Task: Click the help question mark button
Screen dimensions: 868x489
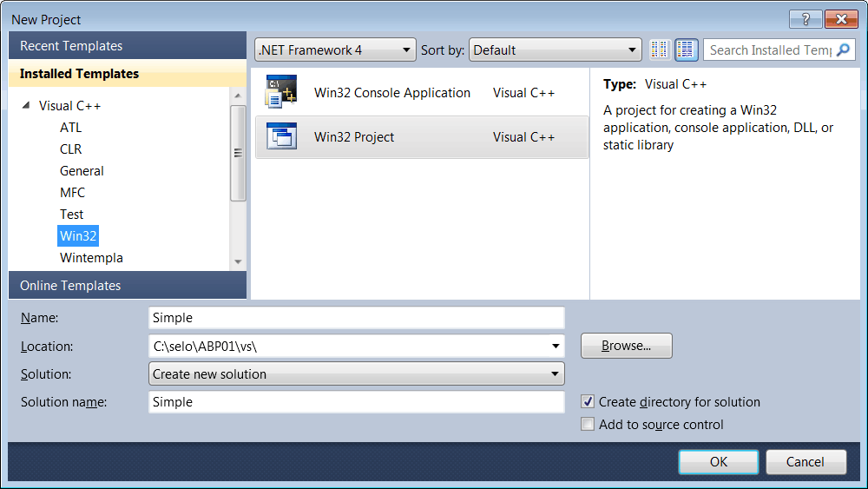Action: [806, 19]
